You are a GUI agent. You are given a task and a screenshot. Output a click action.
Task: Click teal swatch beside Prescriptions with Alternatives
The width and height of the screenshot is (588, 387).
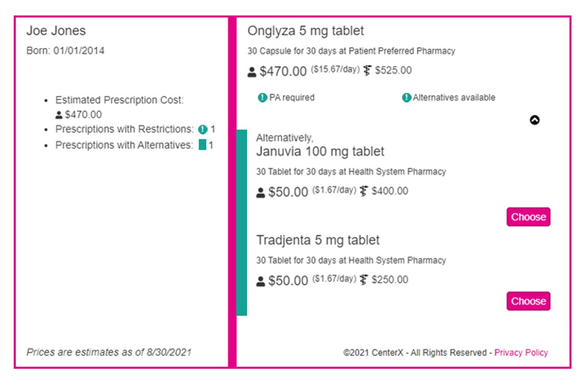(x=202, y=145)
